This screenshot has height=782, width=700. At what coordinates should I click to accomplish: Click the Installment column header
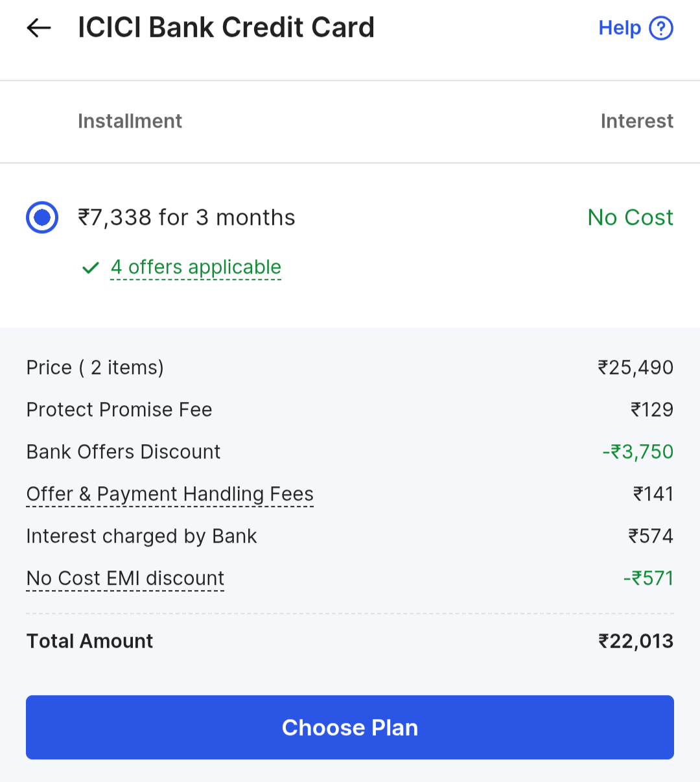point(130,121)
